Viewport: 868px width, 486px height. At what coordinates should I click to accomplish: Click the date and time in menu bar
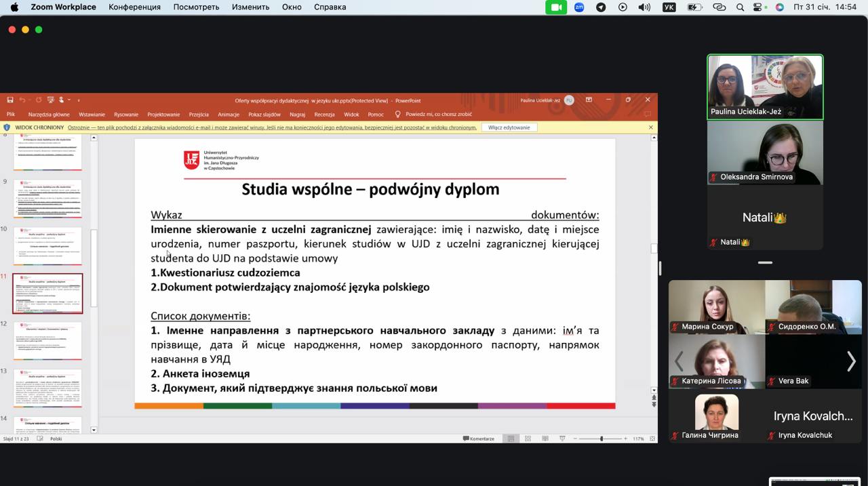(825, 7)
